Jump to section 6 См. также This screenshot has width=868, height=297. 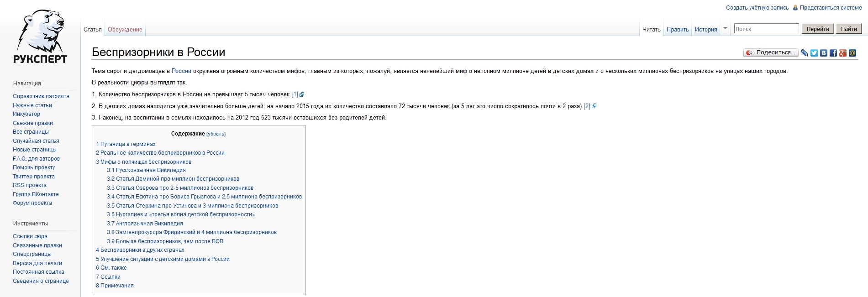click(111, 268)
